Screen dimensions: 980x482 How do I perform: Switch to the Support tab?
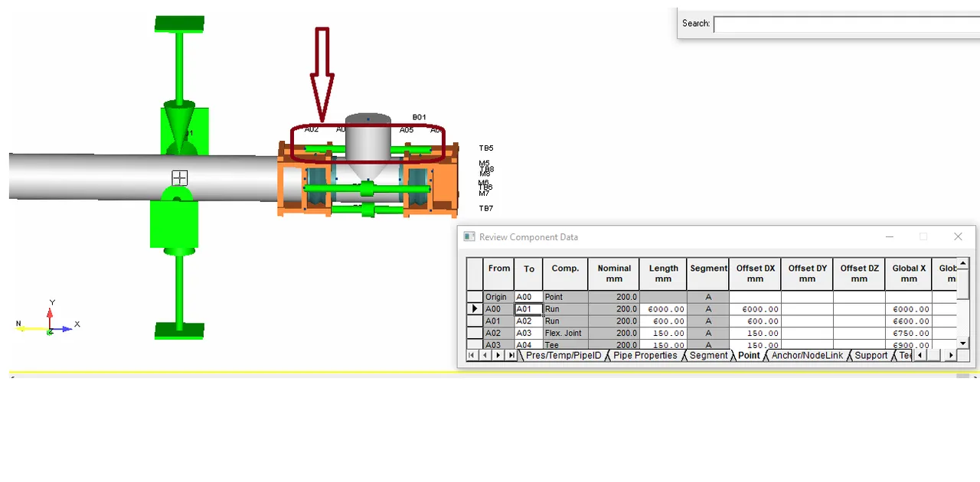[x=871, y=356]
